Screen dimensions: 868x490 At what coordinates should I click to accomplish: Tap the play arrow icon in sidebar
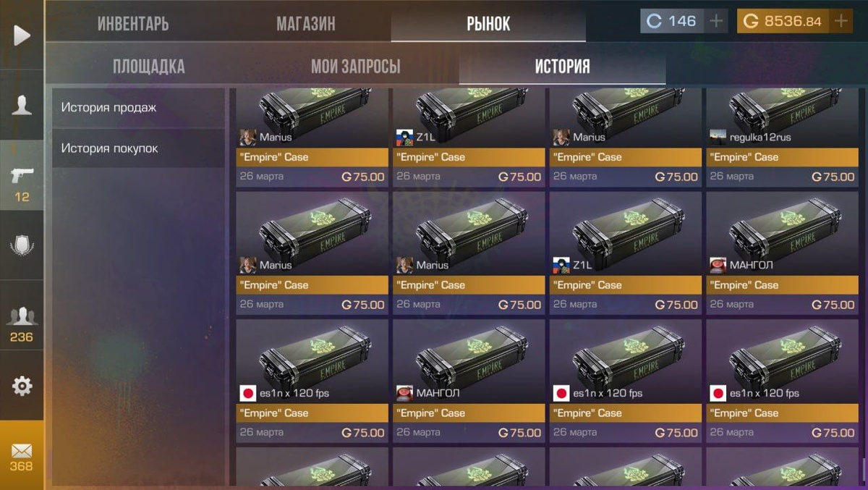[x=22, y=35]
